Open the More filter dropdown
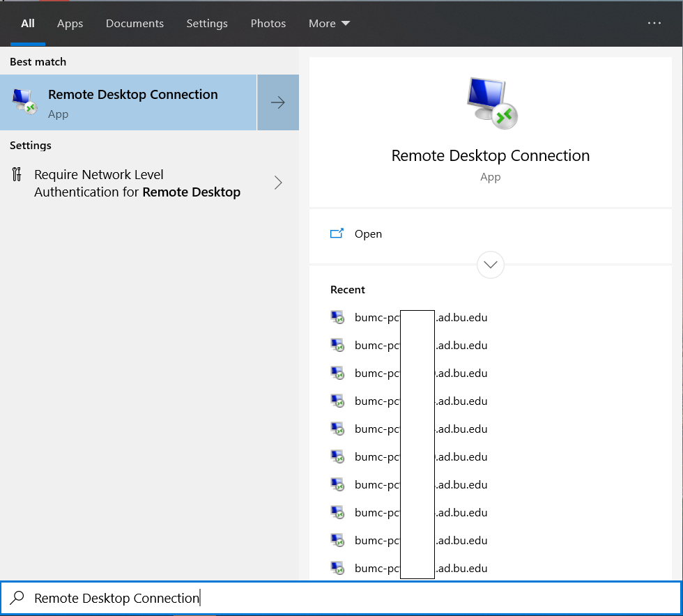Image resolution: width=683 pixels, height=616 pixels. 329,24
